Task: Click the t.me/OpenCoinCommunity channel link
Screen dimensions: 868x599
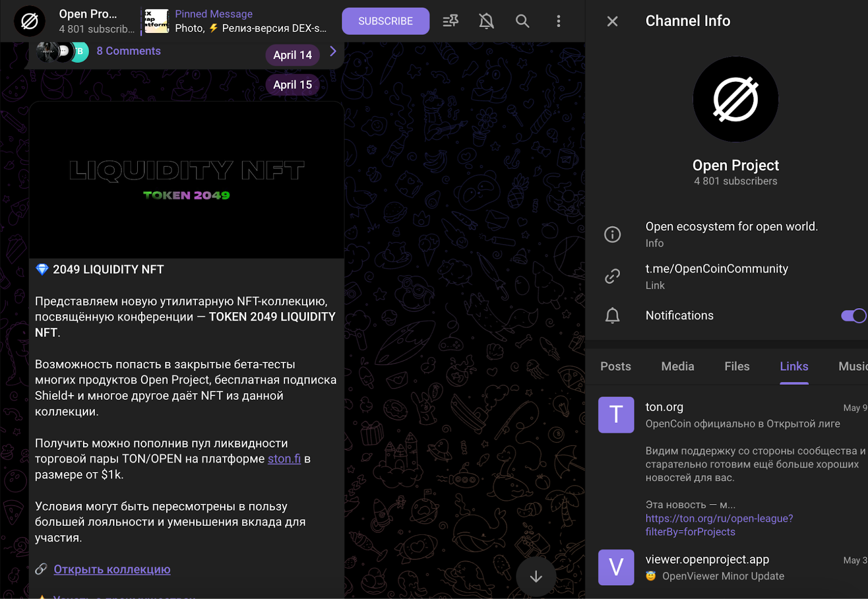Action: click(717, 269)
